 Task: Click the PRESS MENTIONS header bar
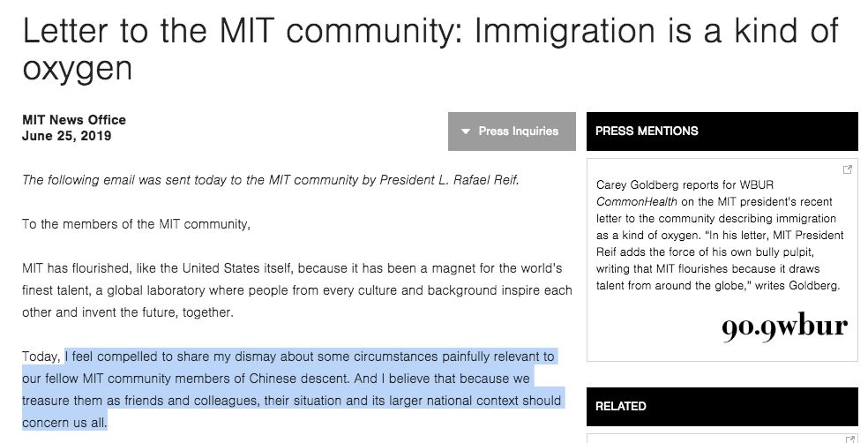[722, 131]
